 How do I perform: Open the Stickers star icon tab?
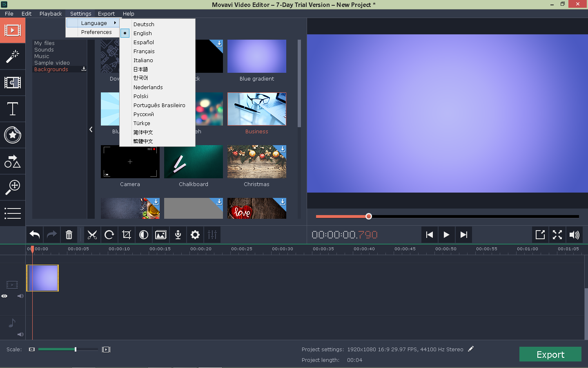tap(13, 135)
